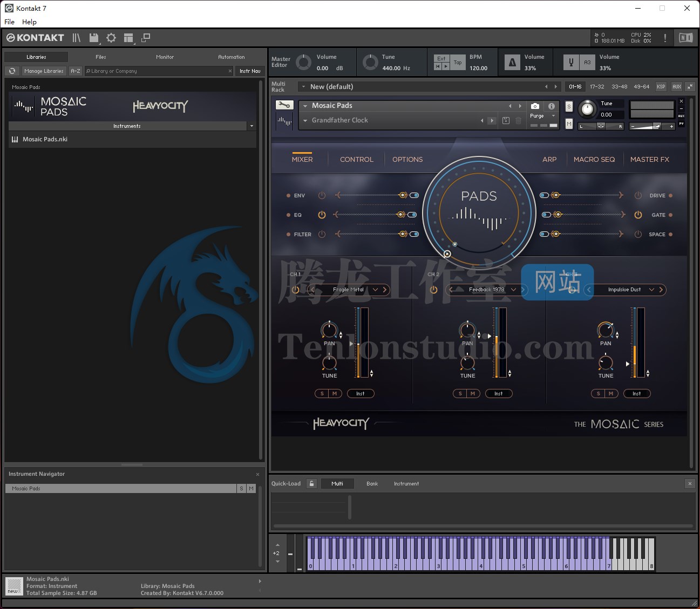Image resolution: width=700 pixels, height=609 pixels.
Task: Toggle the GATE power button
Action: click(638, 215)
